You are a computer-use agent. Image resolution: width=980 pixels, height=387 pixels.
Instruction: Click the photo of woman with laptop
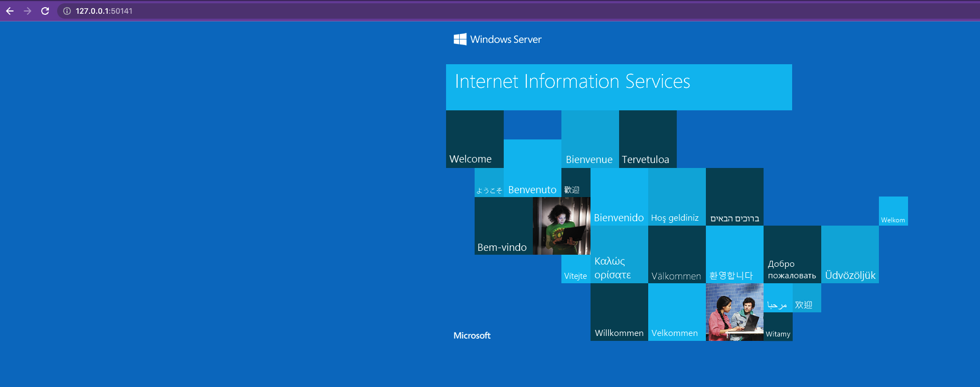coord(561,226)
